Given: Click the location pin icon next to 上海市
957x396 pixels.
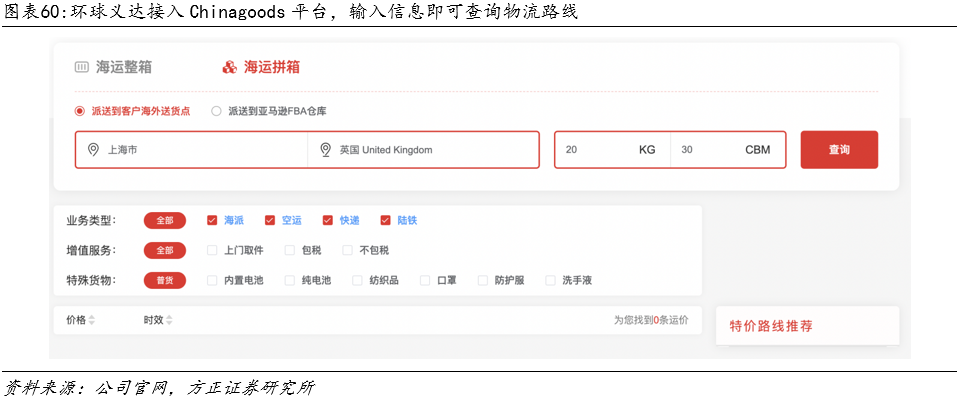Looking at the screenshot, I should pyautogui.click(x=93, y=149).
